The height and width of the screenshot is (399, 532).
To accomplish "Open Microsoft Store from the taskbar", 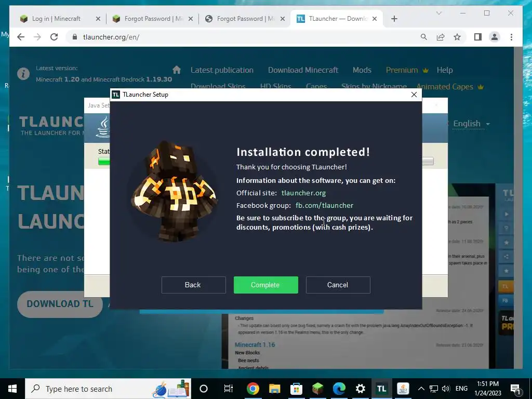I will pos(296,389).
